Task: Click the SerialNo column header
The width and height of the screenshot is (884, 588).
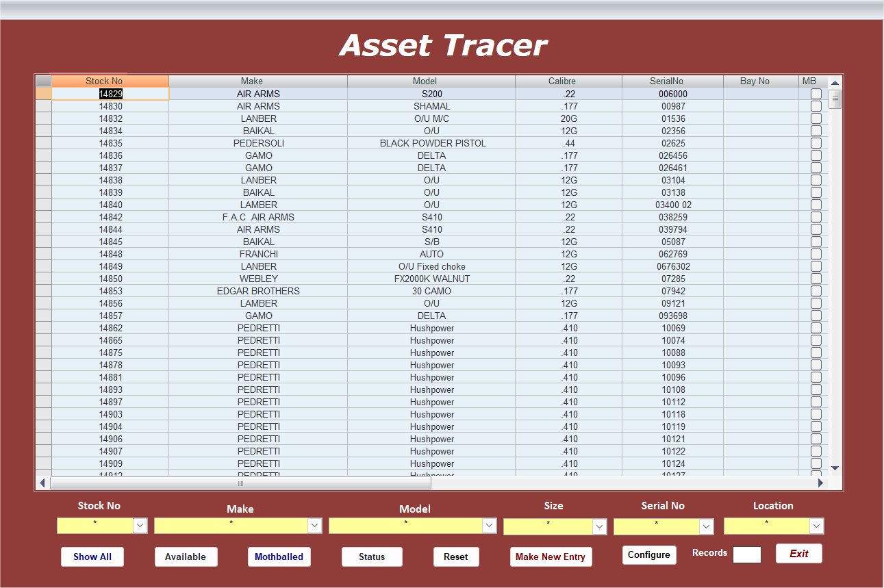Action: pos(672,81)
